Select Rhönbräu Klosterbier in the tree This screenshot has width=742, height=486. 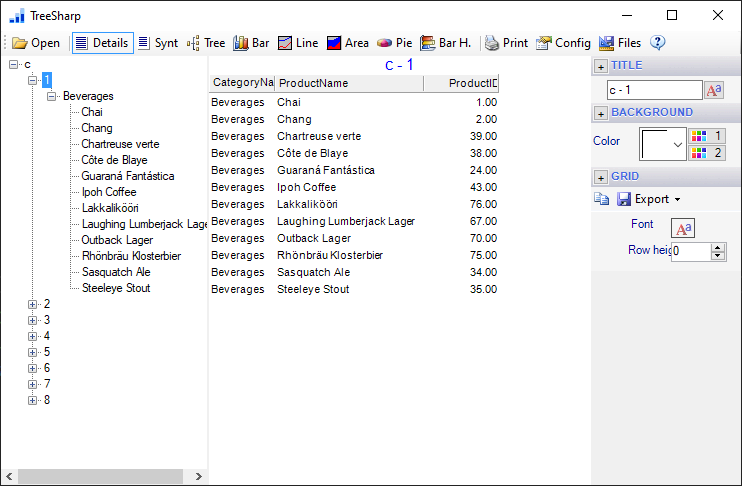[x=132, y=256]
